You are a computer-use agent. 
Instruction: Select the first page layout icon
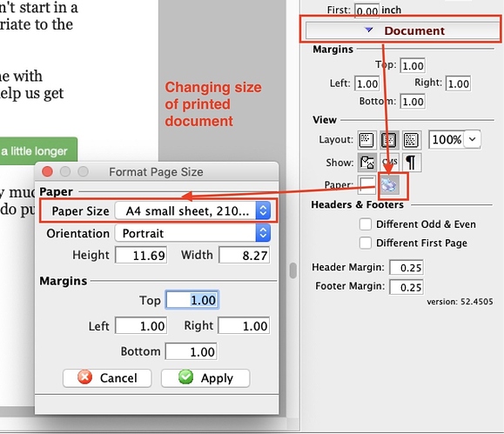tap(366, 140)
